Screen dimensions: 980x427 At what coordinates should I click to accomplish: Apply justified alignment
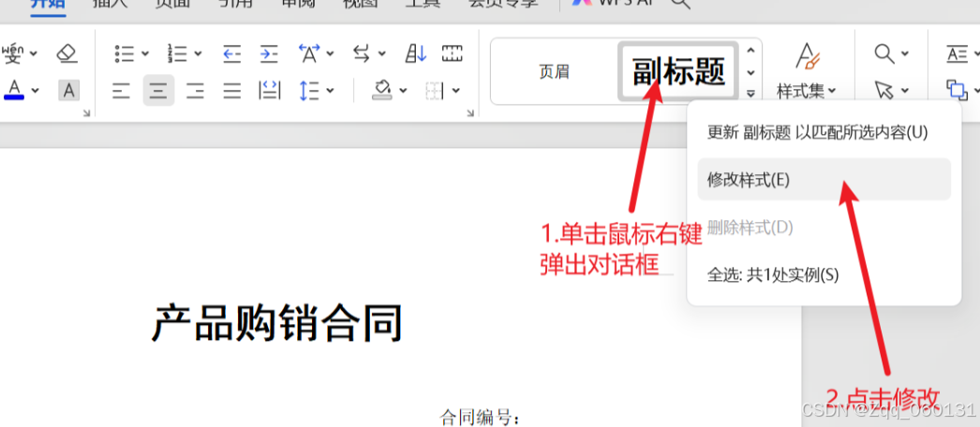(232, 91)
